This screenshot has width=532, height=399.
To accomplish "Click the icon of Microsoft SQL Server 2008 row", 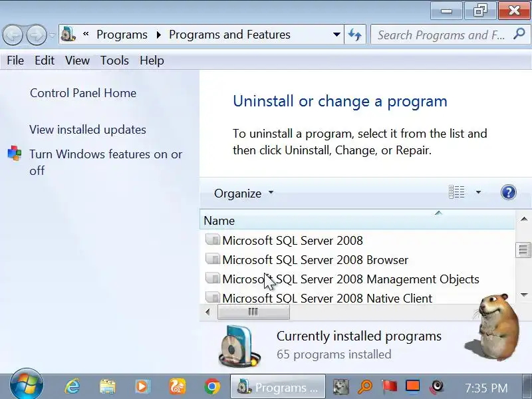I will tap(213, 240).
